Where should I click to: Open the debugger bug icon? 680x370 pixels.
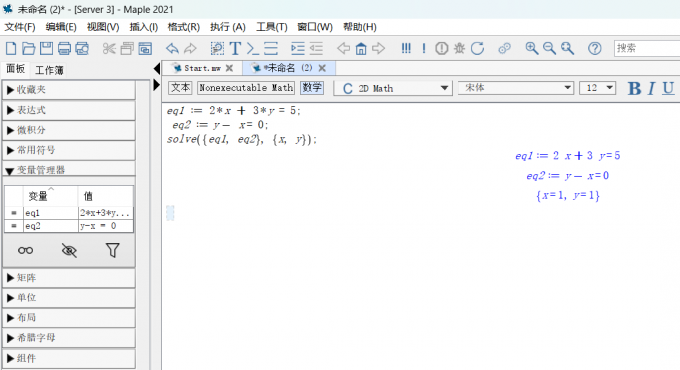tap(459, 48)
